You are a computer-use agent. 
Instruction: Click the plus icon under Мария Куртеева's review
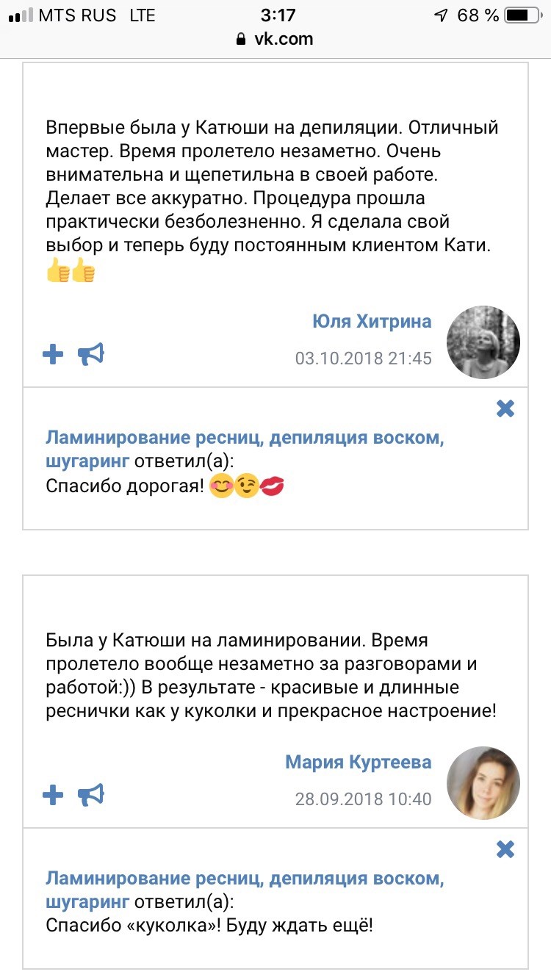coord(53,795)
